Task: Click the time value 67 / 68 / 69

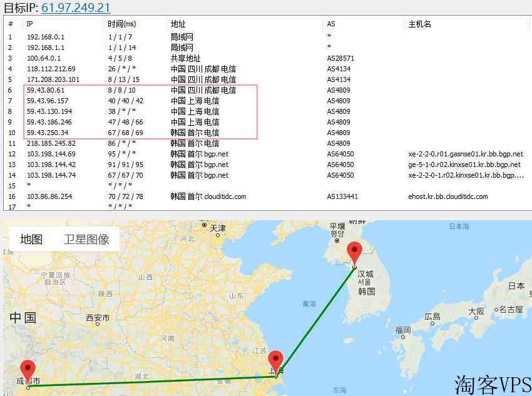Action: pos(126,133)
